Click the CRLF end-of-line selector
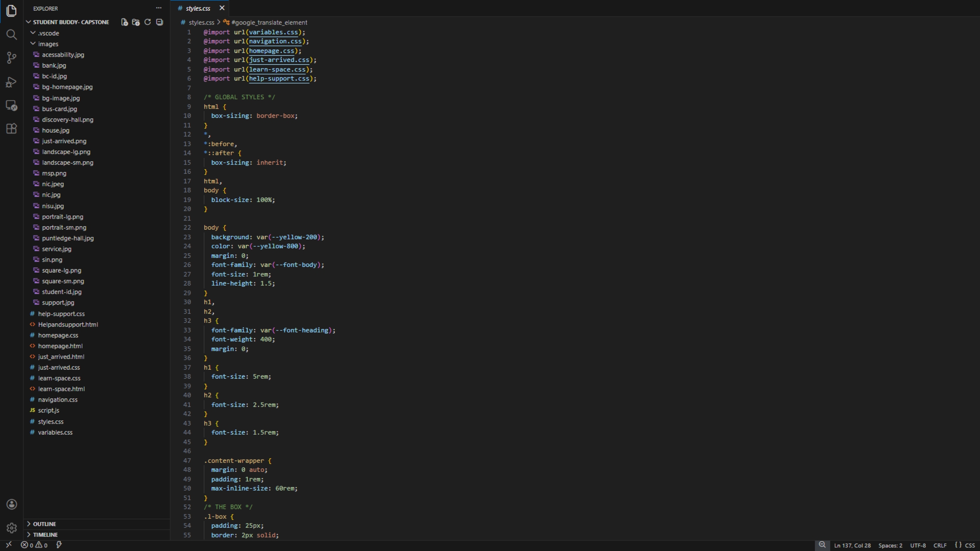The height and width of the screenshot is (551, 980). (x=940, y=545)
